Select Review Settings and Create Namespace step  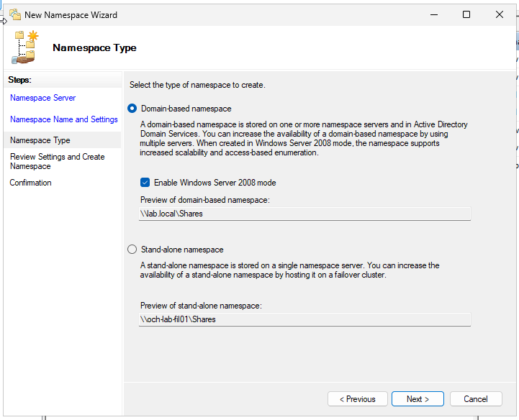(x=58, y=161)
